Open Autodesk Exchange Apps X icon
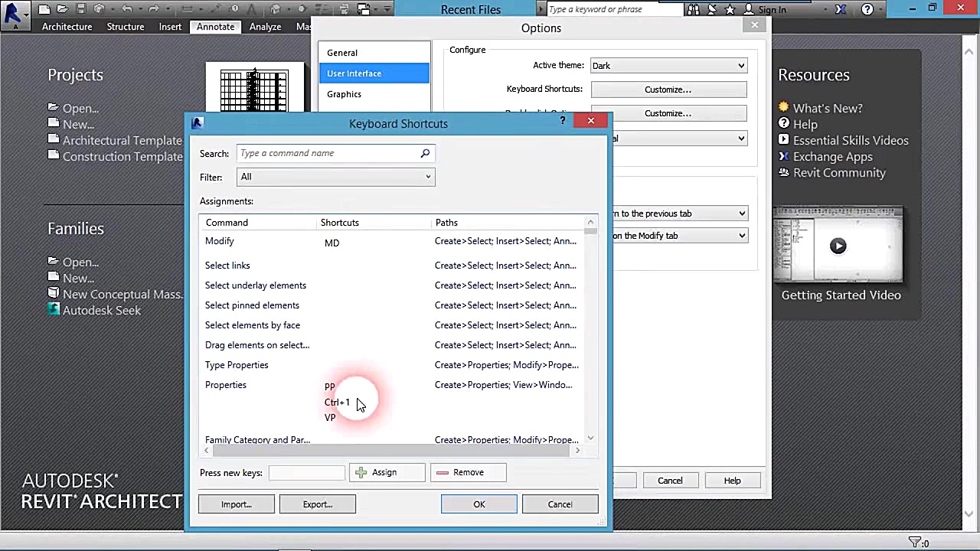 (841, 10)
